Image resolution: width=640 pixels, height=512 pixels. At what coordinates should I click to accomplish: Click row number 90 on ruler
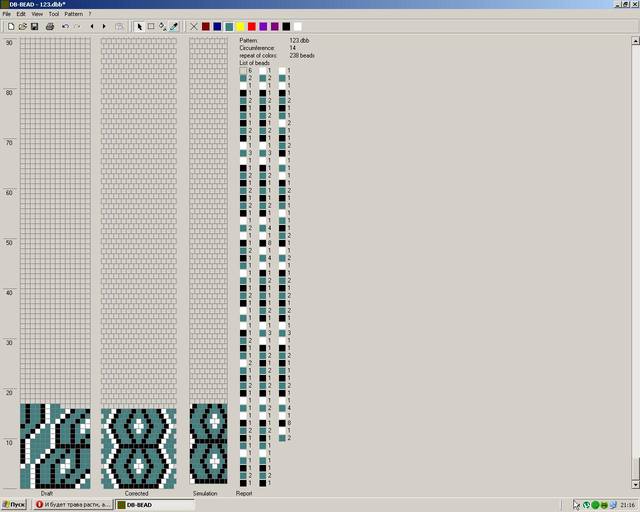pos(9,42)
